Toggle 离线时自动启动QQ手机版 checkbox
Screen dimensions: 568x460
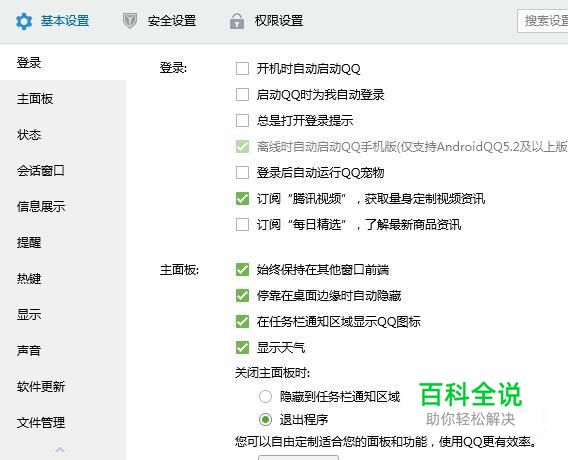point(242,147)
